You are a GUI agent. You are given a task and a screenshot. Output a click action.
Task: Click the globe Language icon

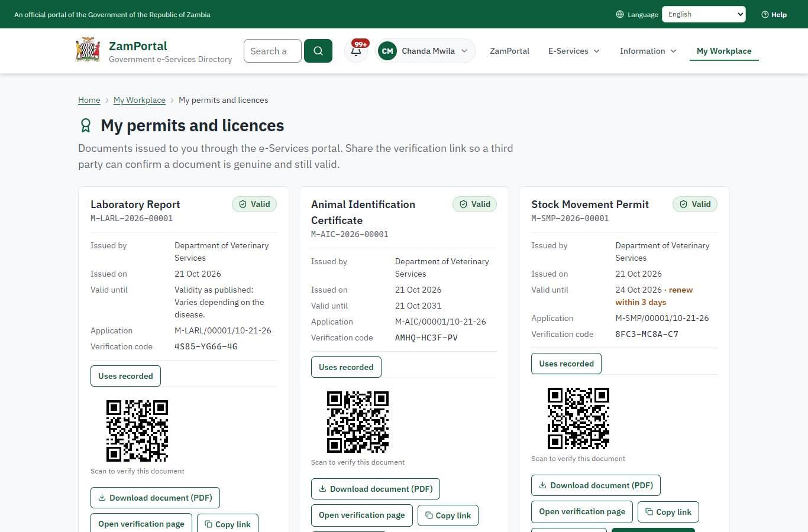[620, 14]
